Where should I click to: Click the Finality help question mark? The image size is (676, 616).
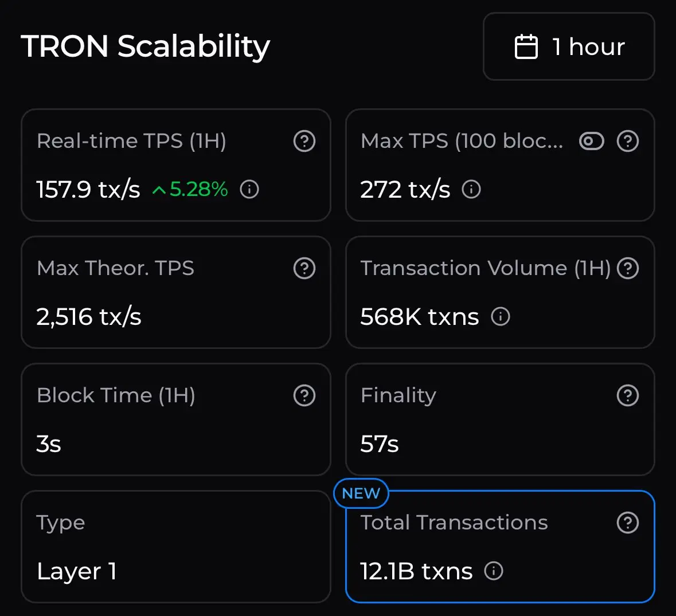point(628,395)
